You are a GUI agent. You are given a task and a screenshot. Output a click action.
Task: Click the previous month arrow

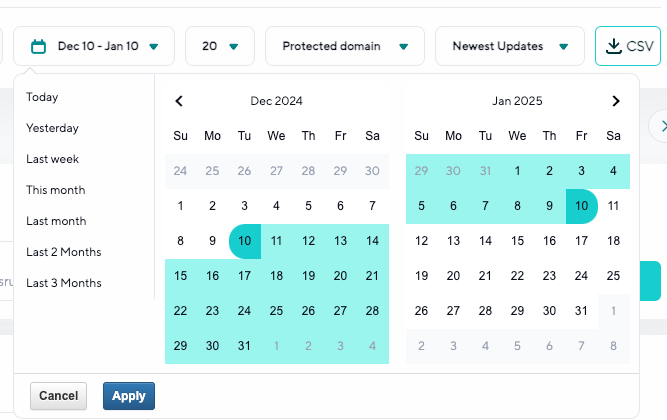pyautogui.click(x=179, y=101)
